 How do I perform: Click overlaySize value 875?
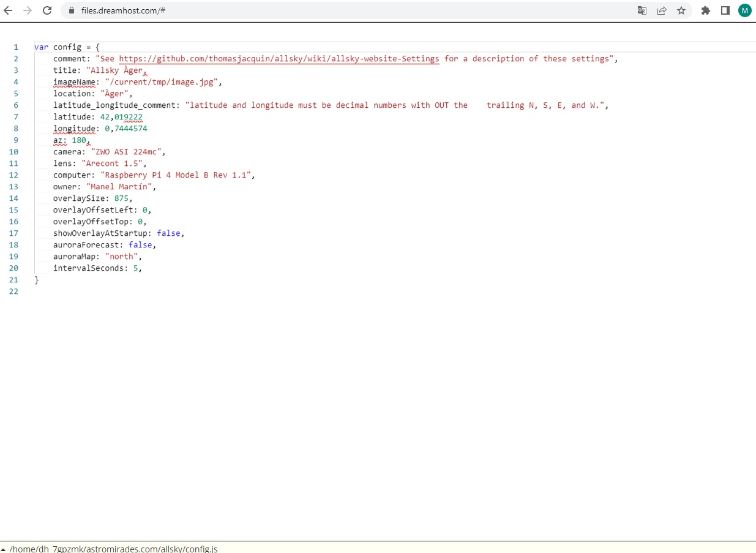click(121, 198)
